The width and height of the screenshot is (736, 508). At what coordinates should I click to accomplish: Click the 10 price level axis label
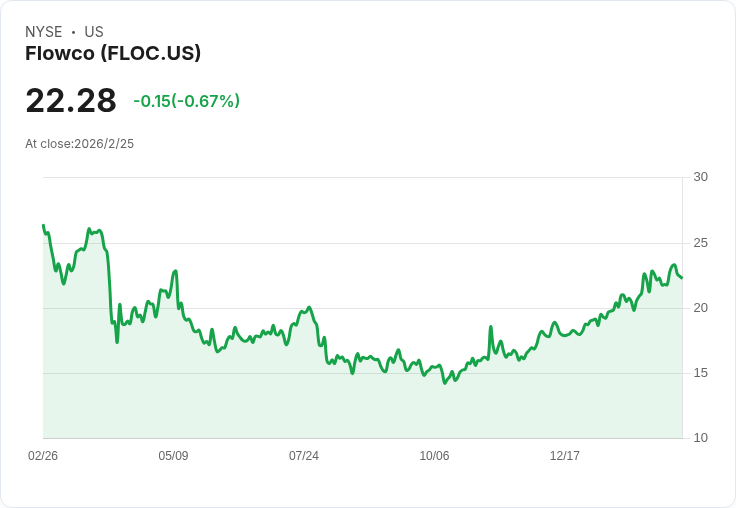coord(700,438)
